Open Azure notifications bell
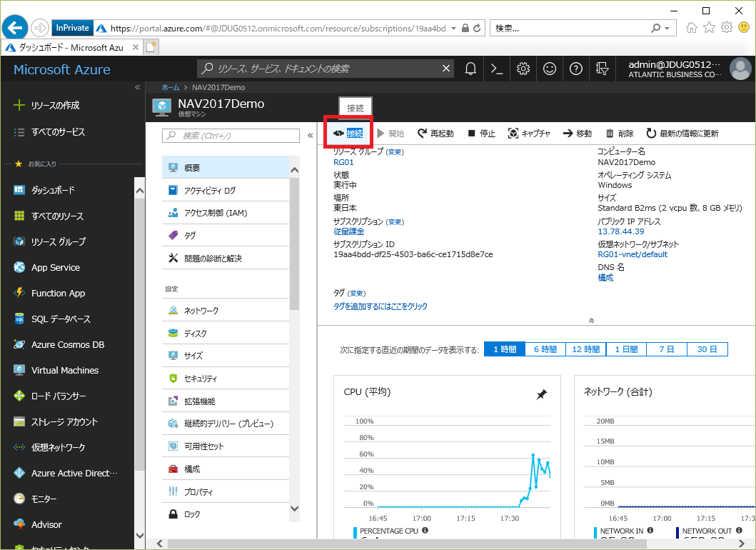The height and width of the screenshot is (550, 756). pos(470,69)
